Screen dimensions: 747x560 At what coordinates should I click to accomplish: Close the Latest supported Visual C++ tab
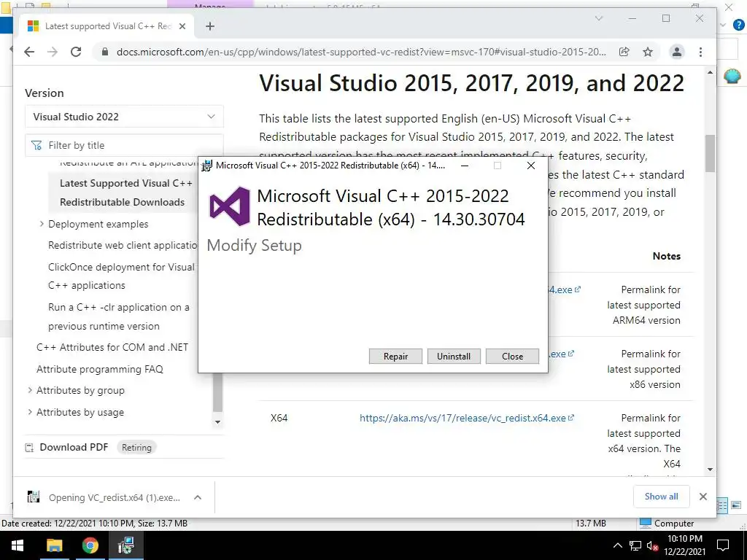coord(182,26)
